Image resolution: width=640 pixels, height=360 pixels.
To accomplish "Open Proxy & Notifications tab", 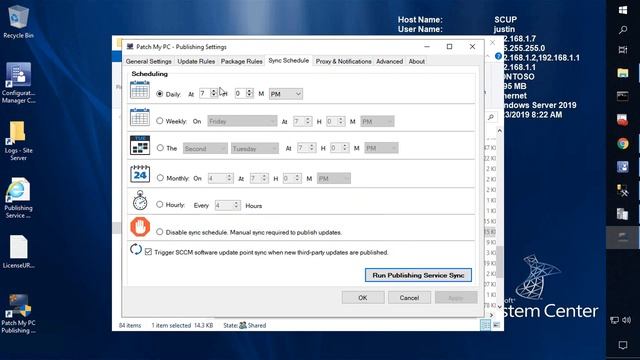I will pos(343,61).
